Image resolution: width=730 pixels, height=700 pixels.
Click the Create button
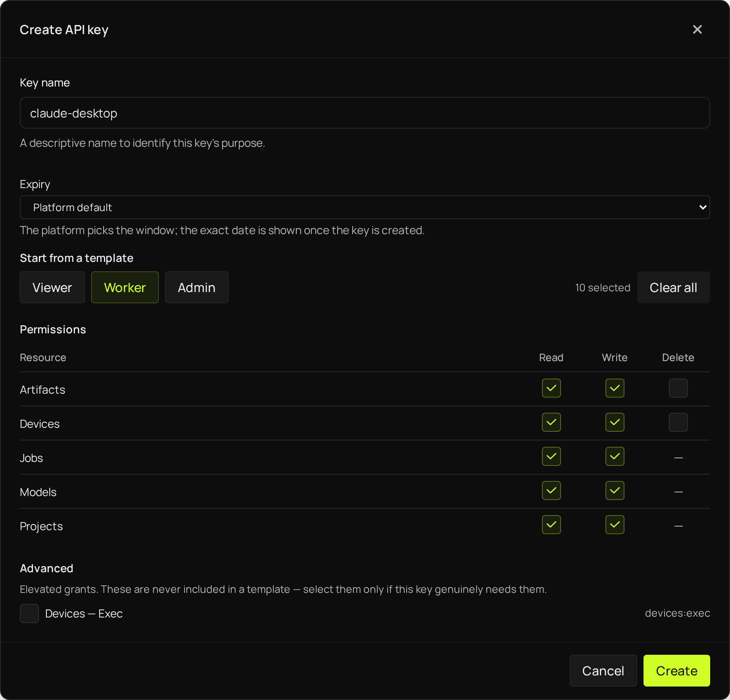tap(676, 671)
